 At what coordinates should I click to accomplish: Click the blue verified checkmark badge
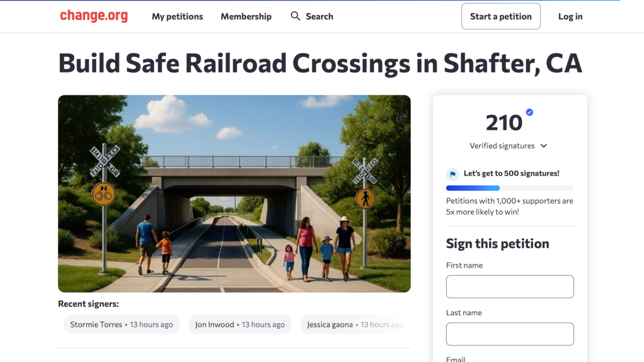coord(529,112)
